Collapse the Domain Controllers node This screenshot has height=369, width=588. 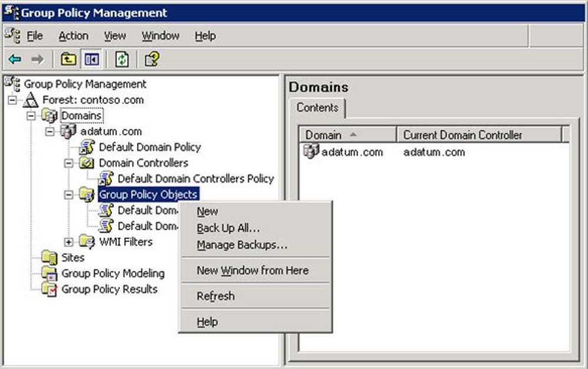[69, 163]
